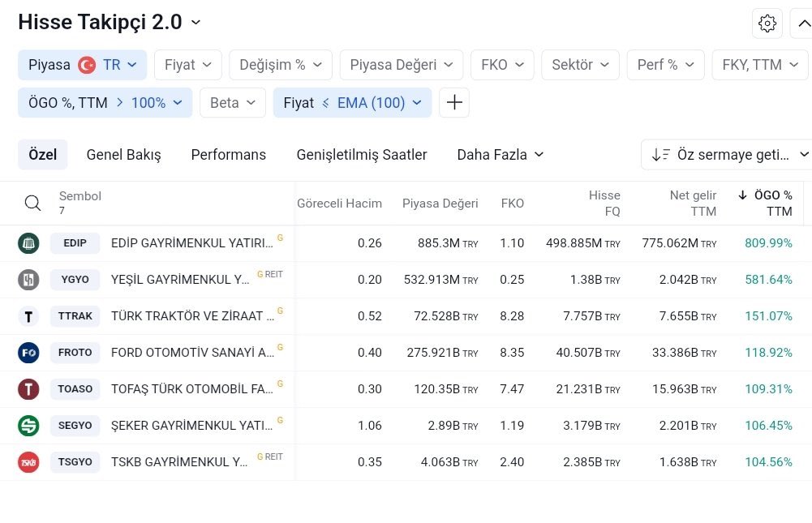The width and height of the screenshot is (812, 523).
Task: Open the FKO filter dropdown
Action: [502, 65]
